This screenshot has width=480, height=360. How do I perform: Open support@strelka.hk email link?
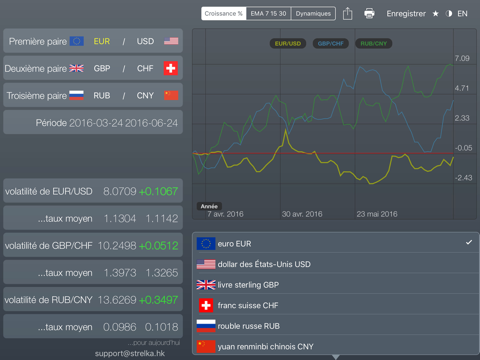[x=130, y=354]
